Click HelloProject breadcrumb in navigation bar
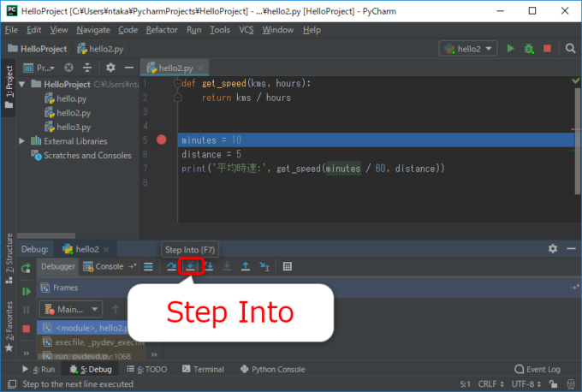 coord(38,49)
